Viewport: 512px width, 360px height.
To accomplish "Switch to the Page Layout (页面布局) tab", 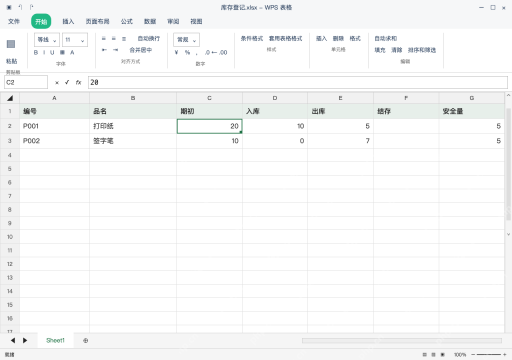I will [97, 21].
